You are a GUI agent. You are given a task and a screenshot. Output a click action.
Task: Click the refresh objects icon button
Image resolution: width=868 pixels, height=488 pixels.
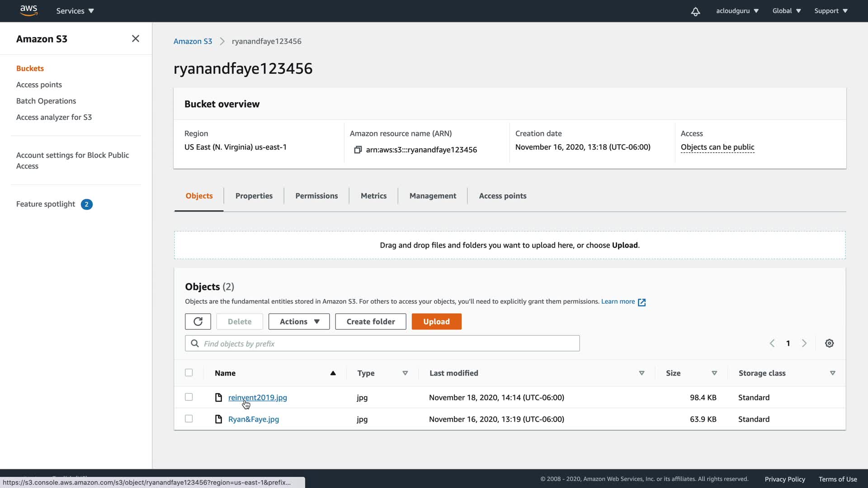coord(198,321)
